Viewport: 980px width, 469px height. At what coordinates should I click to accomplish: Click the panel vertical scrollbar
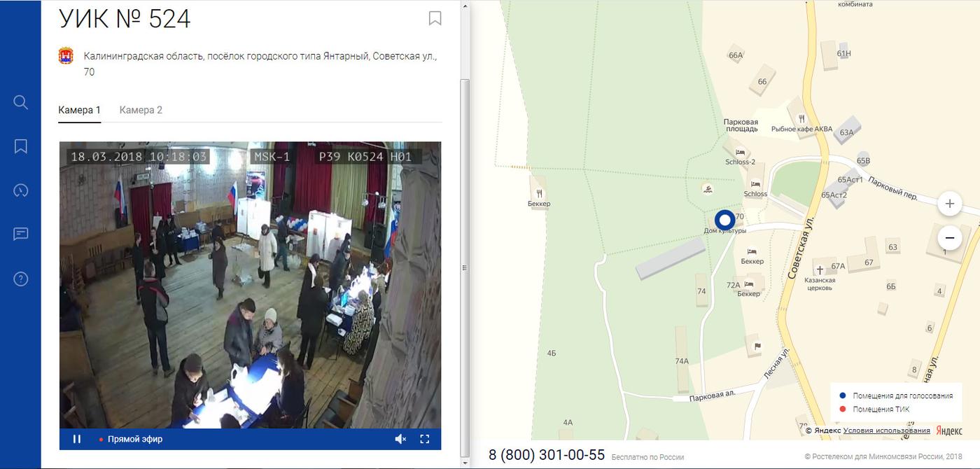coord(463,266)
